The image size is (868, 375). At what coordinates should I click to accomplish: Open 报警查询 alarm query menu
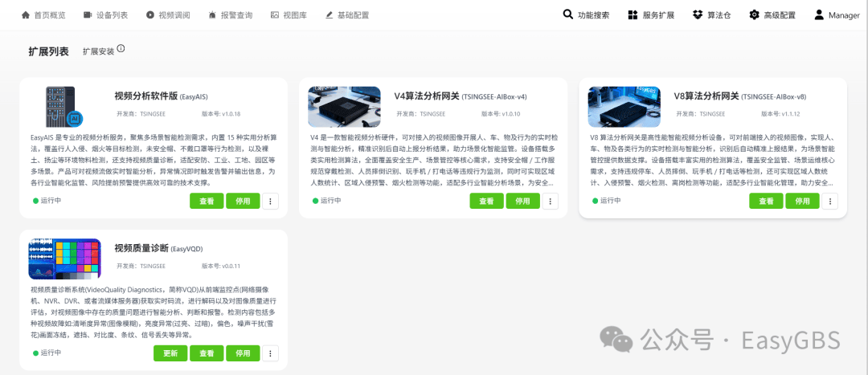[x=231, y=15]
